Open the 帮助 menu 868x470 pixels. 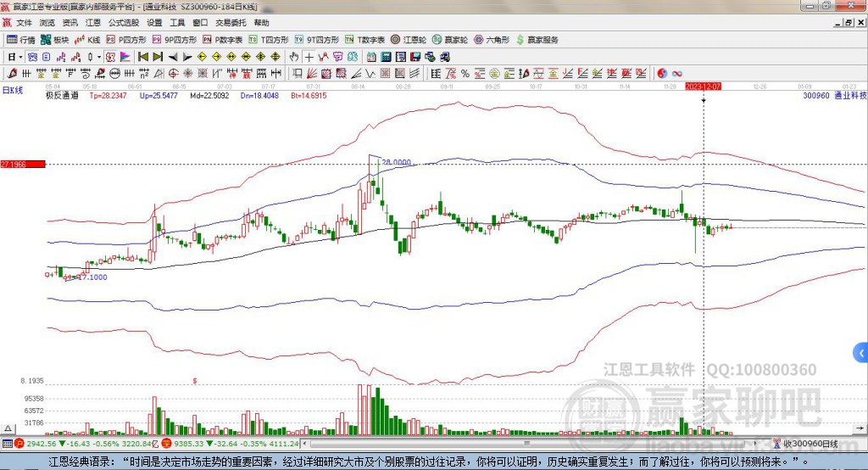click(x=261, y=23)
